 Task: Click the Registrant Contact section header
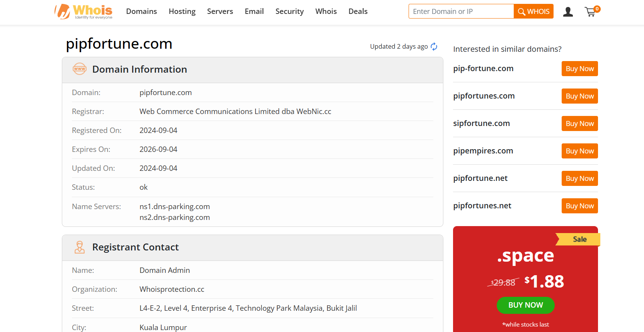252,248
